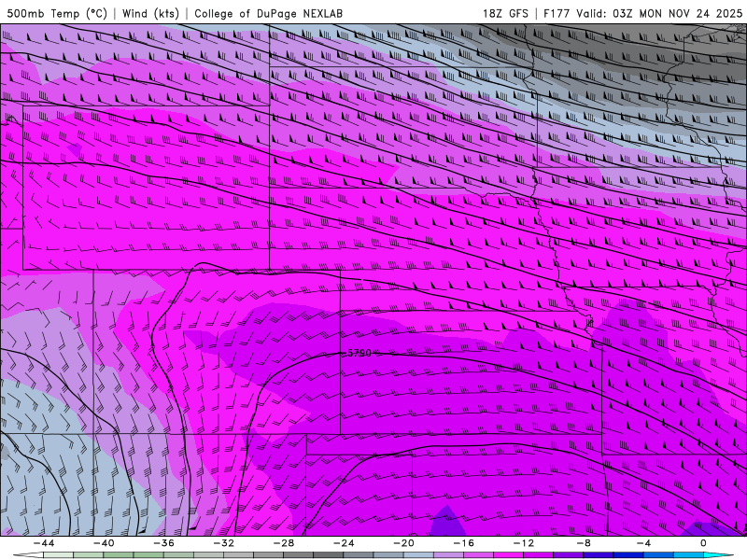Click the '-8' colorbar label
747x560 pixels.
[x=584, y=543]
